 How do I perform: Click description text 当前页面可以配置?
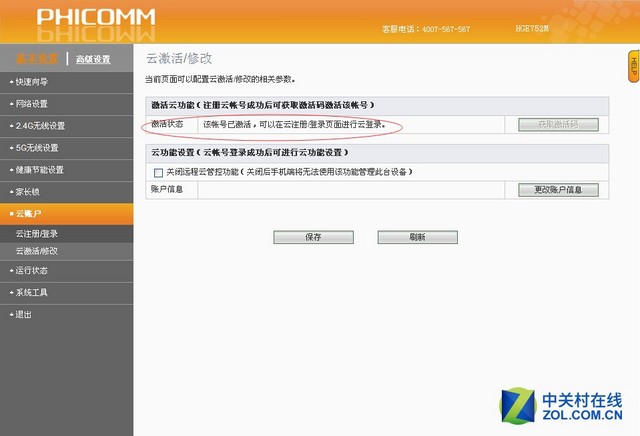(x=220, y=79)
